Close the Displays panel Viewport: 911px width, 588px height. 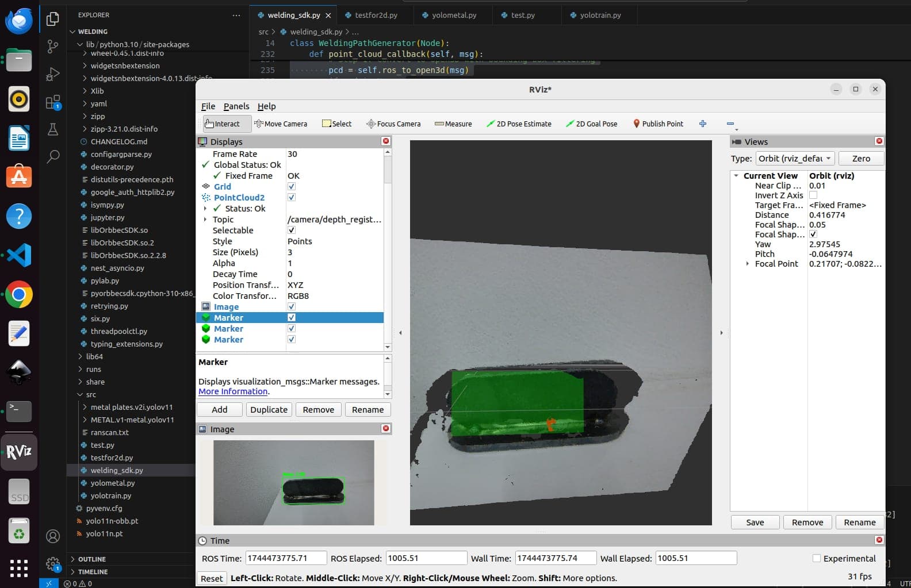coord(386,141)
